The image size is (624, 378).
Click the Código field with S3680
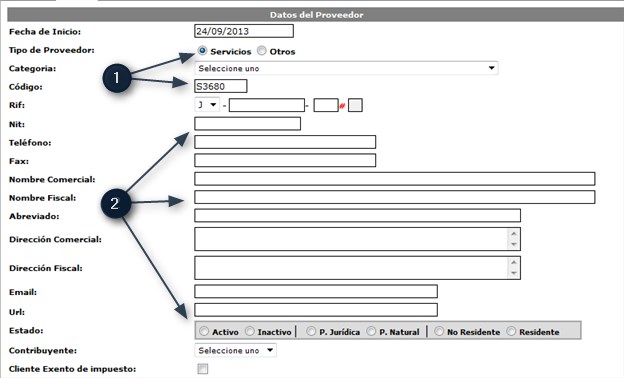point(221,86)
